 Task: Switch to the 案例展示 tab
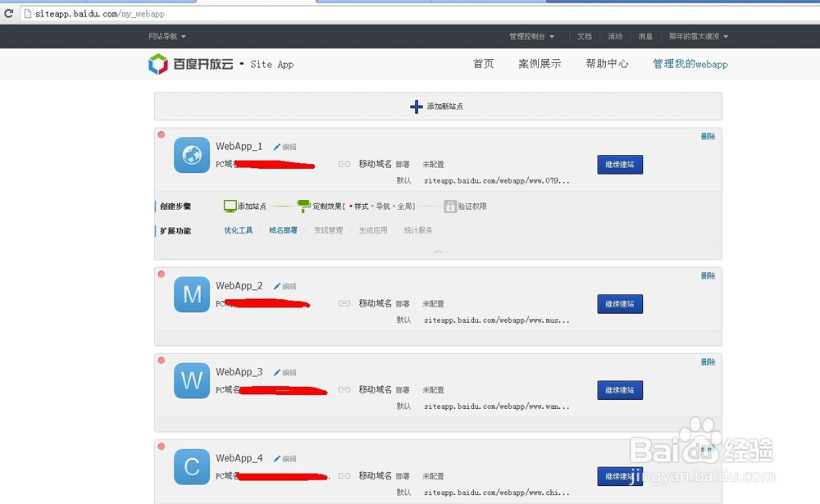click(x=540, y=64)
